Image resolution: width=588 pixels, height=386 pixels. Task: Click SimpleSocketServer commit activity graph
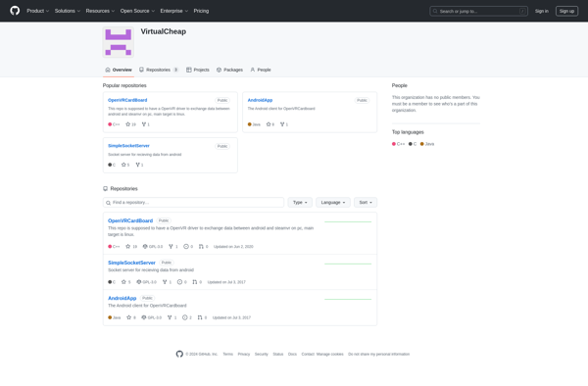[x=348, y=264]
